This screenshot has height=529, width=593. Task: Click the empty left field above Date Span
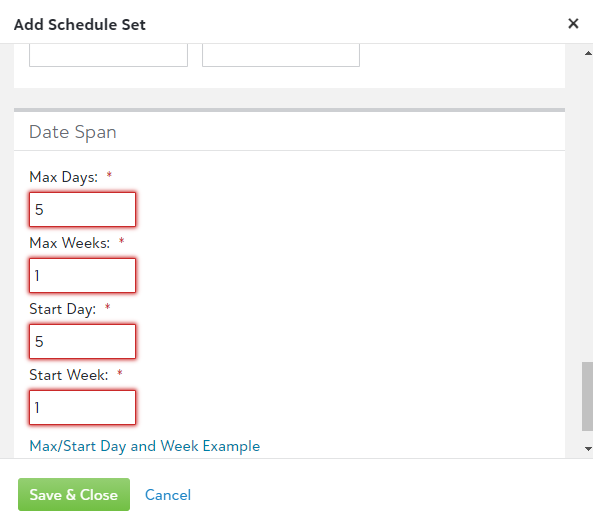(108, 55)
